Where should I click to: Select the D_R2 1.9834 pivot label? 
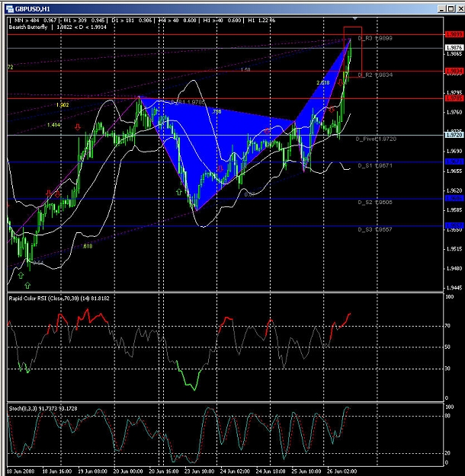(375, 75)
